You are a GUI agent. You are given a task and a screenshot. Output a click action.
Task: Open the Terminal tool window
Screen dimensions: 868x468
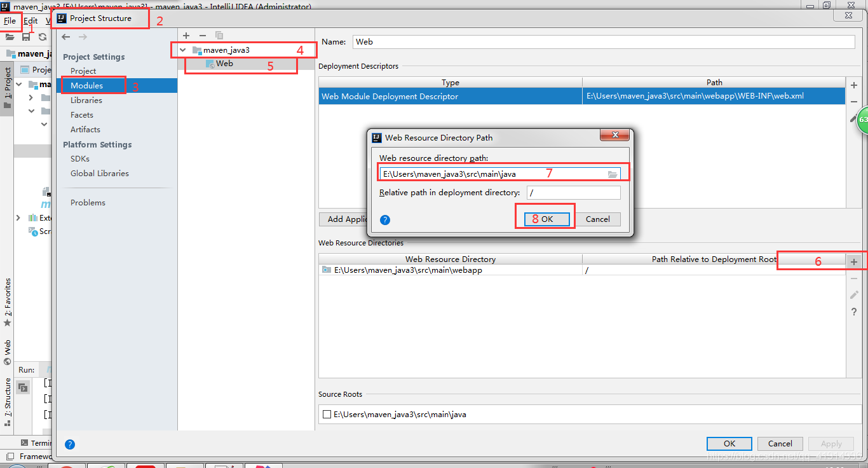click(36, 443)
